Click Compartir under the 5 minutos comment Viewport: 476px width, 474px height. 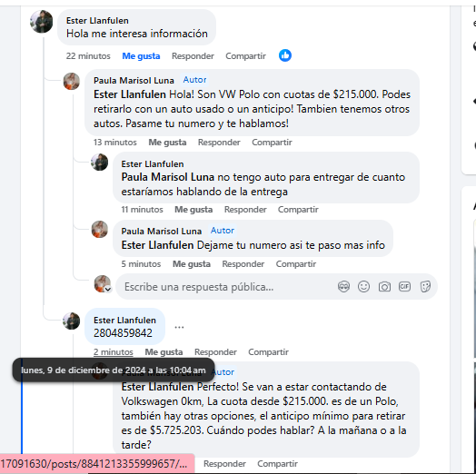pos(296,264)
